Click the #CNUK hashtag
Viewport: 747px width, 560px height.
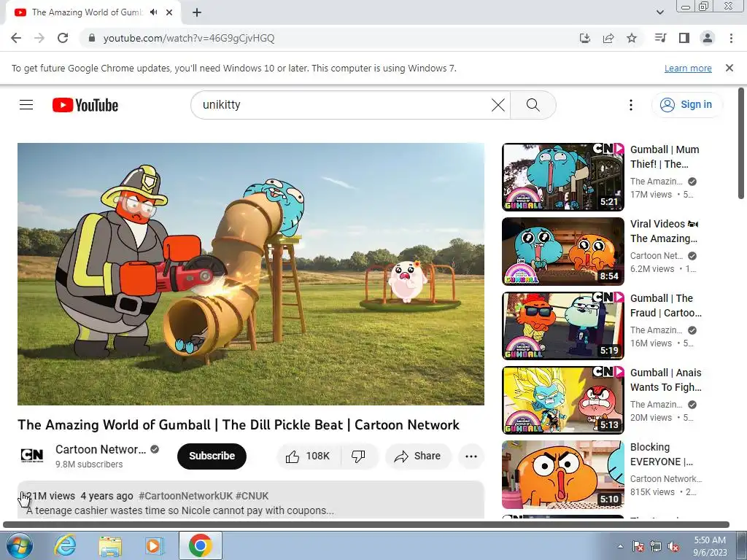[252, 496]
